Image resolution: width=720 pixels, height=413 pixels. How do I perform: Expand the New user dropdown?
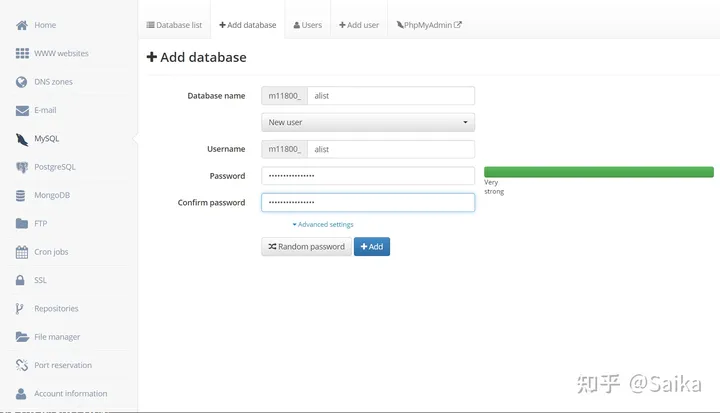click(x=368, y=123)
